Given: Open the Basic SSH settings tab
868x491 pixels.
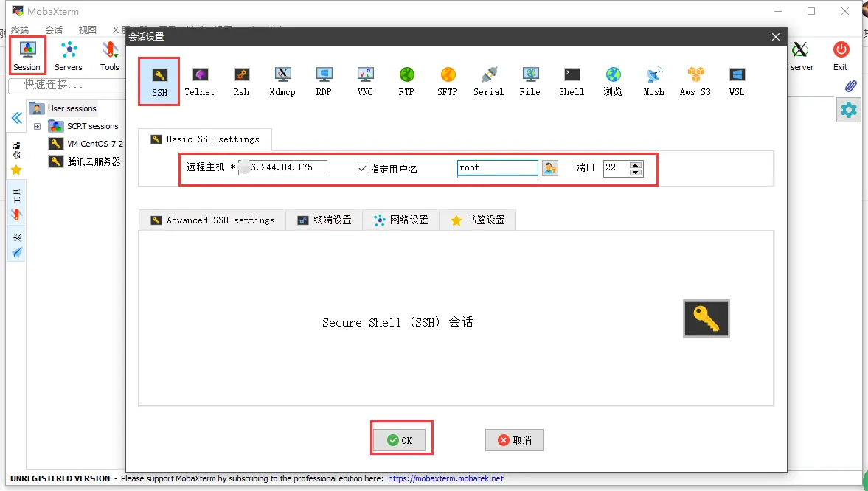Looking at the screenshot, I should 205,139.
